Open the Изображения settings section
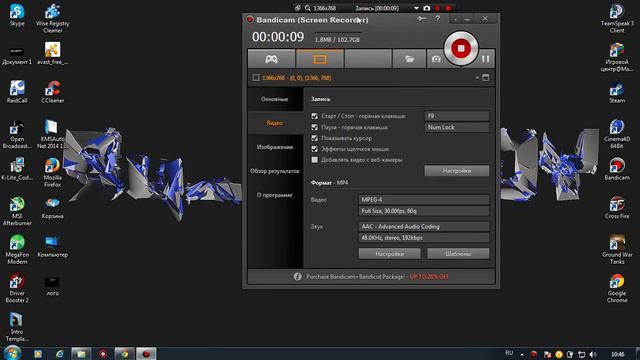Viewport: 640px width, 360px height. pyautogui.click(x=275, y=147)
